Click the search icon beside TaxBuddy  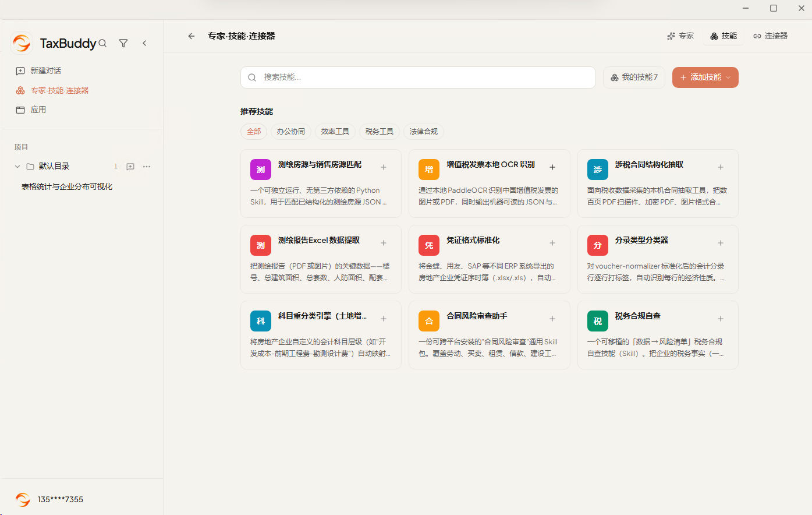pos(102,43)
